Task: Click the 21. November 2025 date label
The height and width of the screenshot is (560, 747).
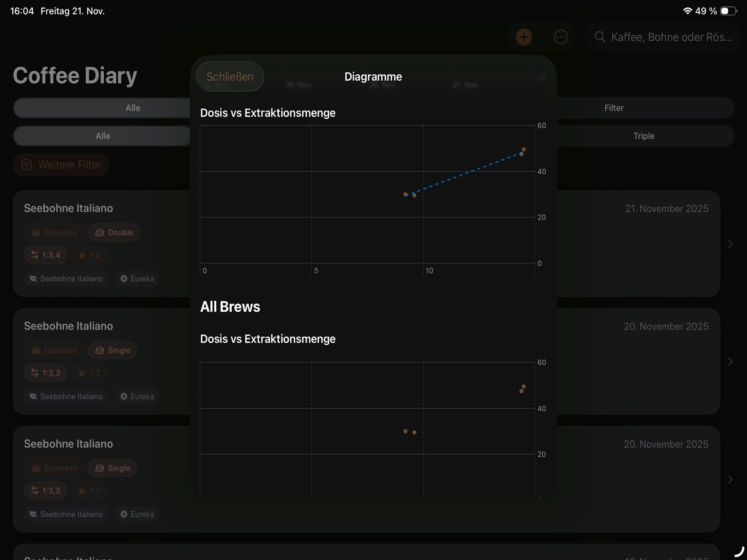Action: click(x=667, y=209)
